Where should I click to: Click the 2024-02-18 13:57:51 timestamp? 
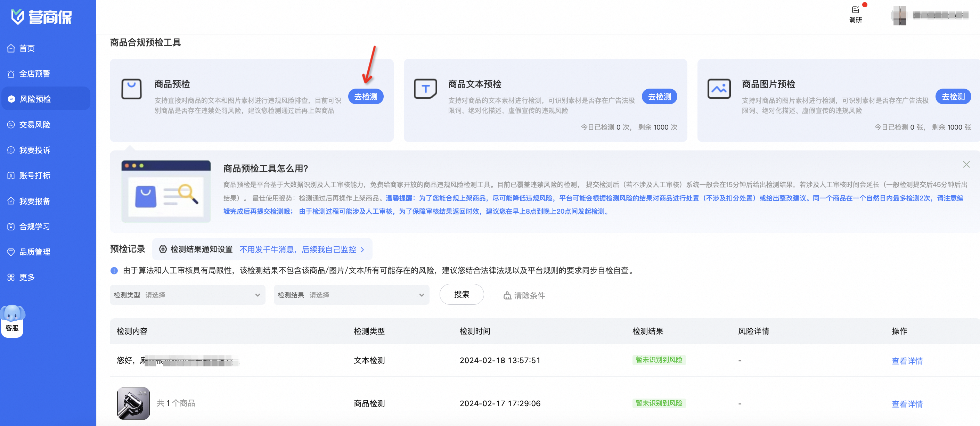coord(499,360)
